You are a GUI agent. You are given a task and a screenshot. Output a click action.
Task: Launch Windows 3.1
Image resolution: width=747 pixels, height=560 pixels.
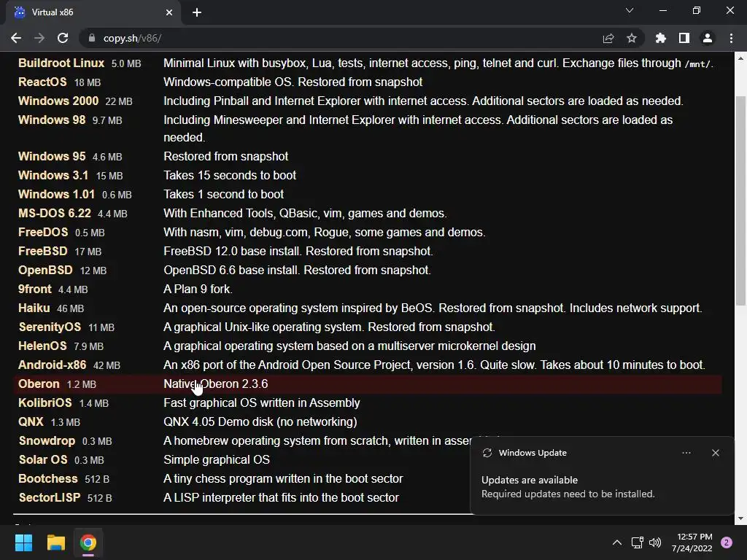pos(53,175)
